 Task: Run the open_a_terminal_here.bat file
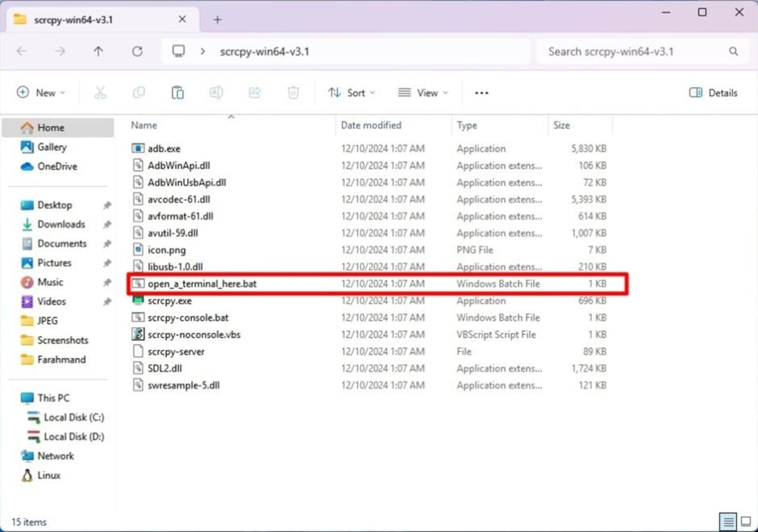coord(202,283)
